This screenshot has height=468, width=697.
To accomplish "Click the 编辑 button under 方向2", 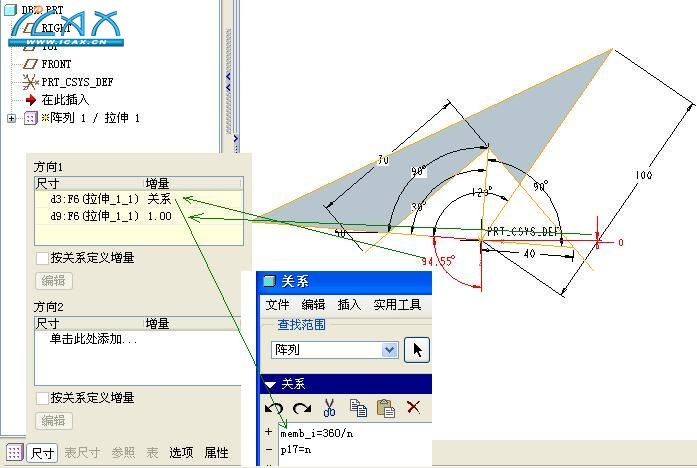I will pyautogui.click(x=53, y=421).
